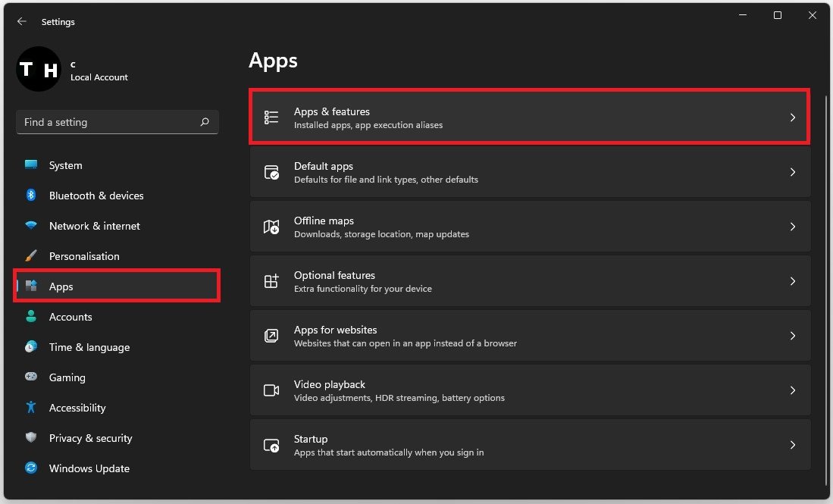Screen dimensions: 833x504
Task: Expand Default apps chevron arrow
Action: (x=793, y=172)
